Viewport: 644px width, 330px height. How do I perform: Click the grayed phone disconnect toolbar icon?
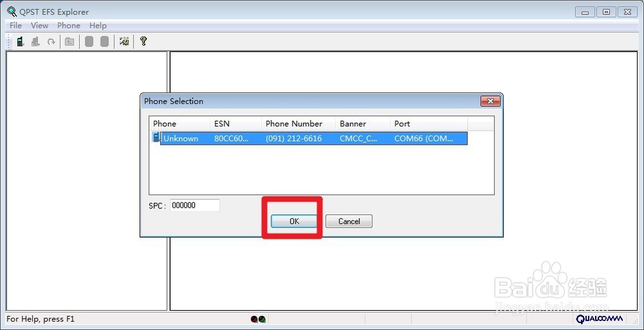coord(35,41)
